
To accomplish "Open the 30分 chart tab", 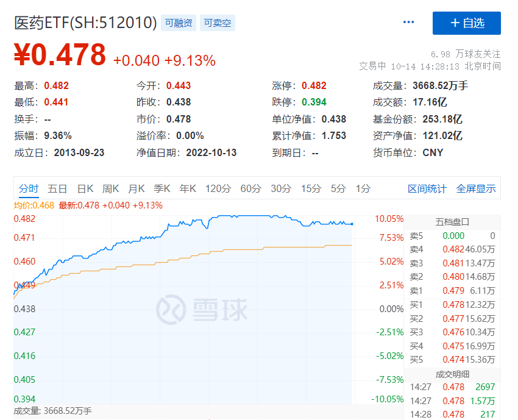I will [x=281, y=189].
